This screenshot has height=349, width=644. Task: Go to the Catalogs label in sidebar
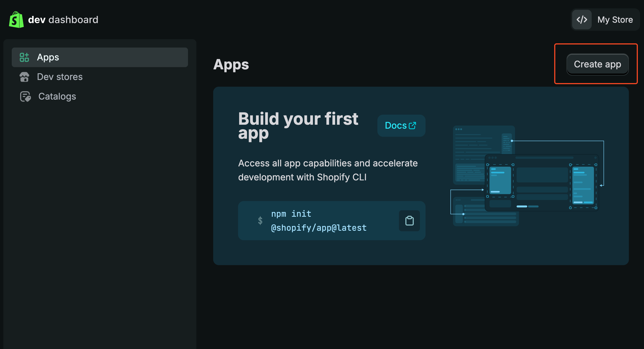click(57, 96)
